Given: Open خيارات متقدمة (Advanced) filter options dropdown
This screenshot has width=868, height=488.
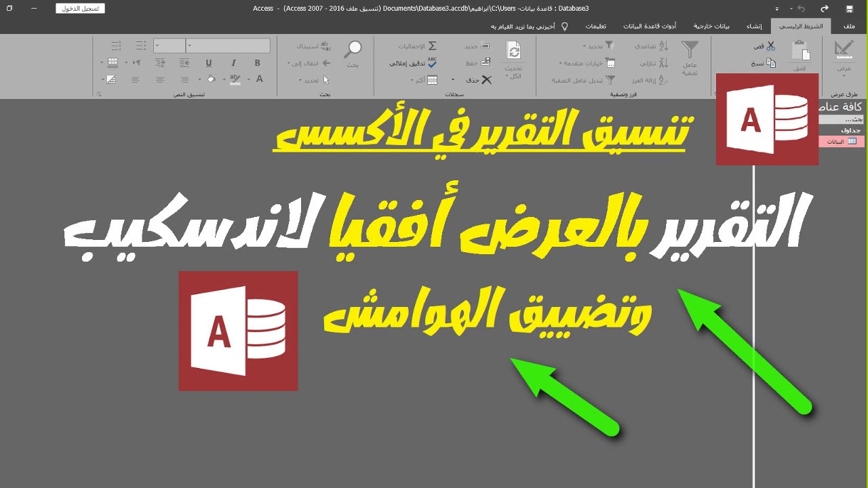Looking at the screenshot, I should pos(587,63).
